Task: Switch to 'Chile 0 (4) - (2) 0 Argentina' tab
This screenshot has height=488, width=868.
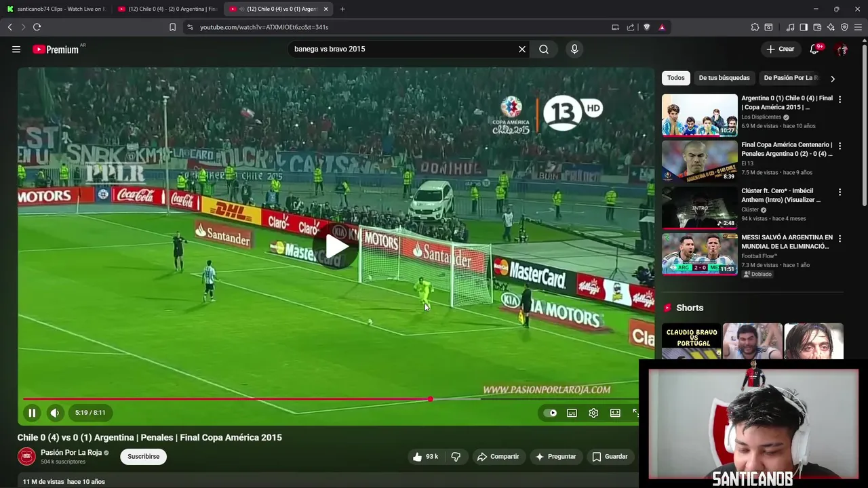Action: (x=167, y=9)
